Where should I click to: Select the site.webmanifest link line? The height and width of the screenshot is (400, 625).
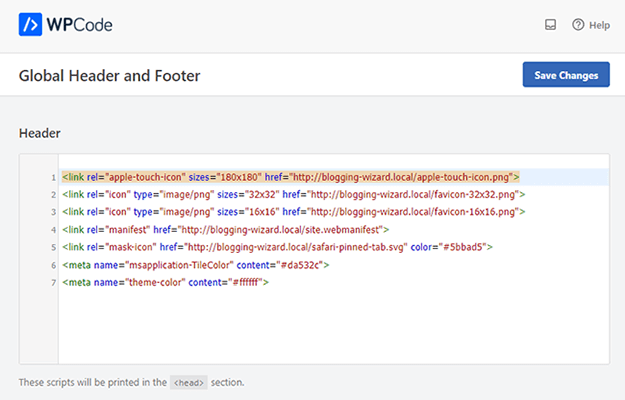(x=225, y=229)
